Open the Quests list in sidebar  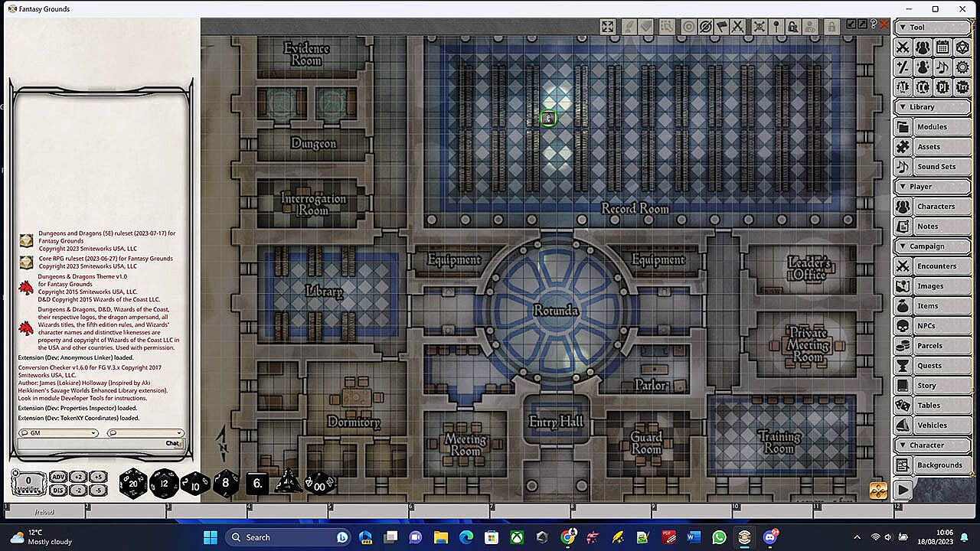coord(933,366)
